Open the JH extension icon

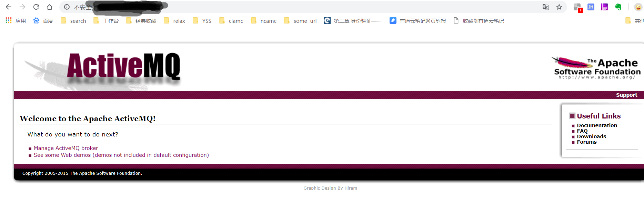pyautogui.click(x=591, y=7)
